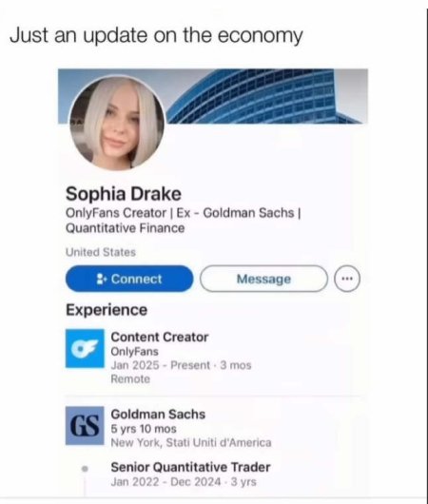Click the circular profile photo
This screenshot has width=428, height=504.
click(117, 123)
